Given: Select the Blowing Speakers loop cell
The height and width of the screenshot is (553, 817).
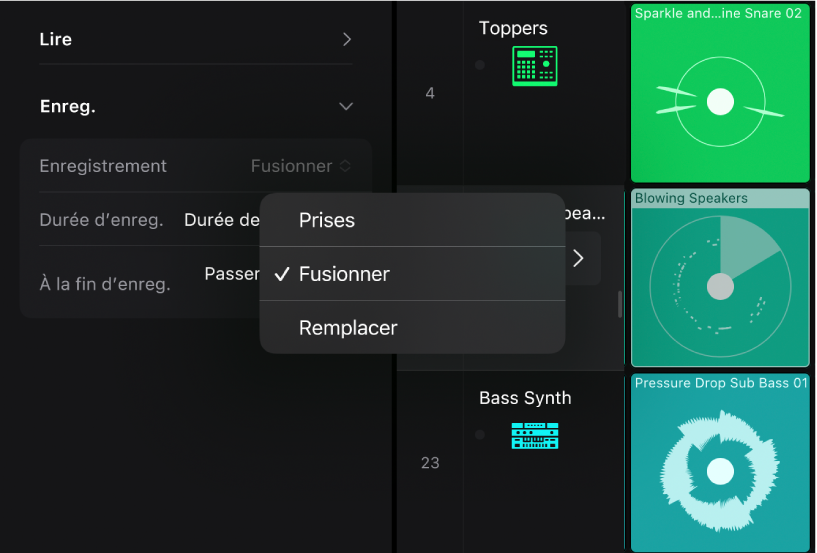Looking at the screenshot, I should pos(720,278).
